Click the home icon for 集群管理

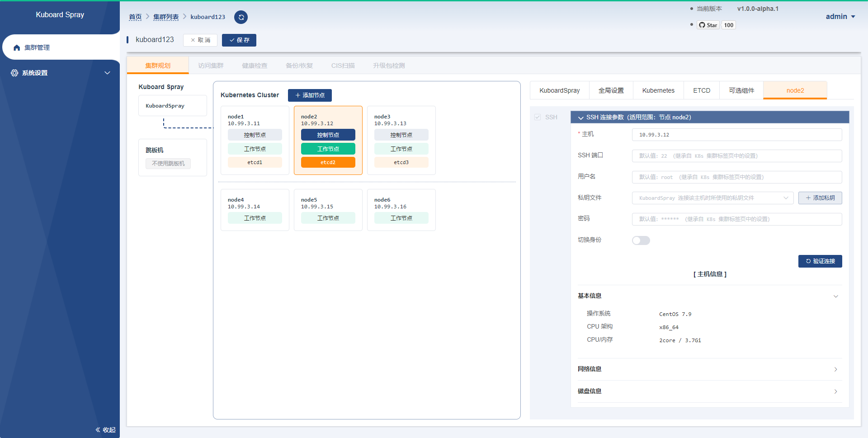[17, 47]
